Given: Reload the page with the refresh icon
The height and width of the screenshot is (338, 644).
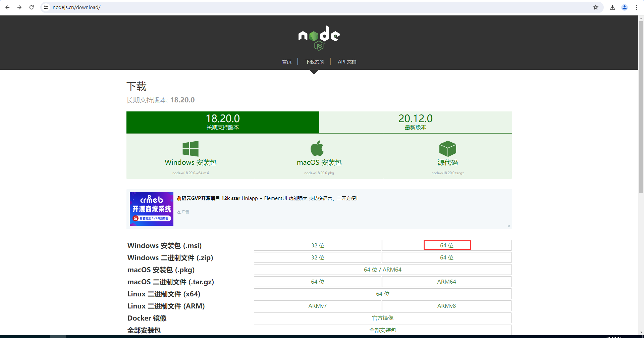Looking at the screenshot, I should [32, 7].
